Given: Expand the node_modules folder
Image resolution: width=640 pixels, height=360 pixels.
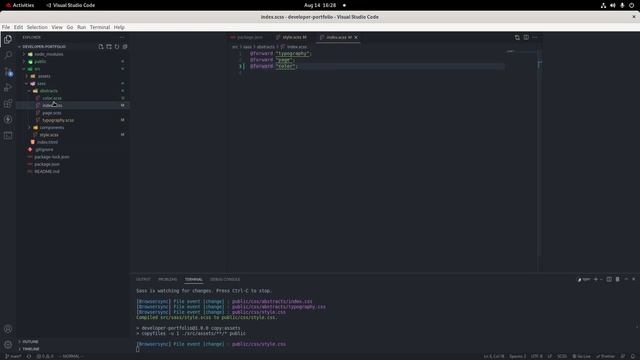Looking at the screenshot, I should 49,54.
